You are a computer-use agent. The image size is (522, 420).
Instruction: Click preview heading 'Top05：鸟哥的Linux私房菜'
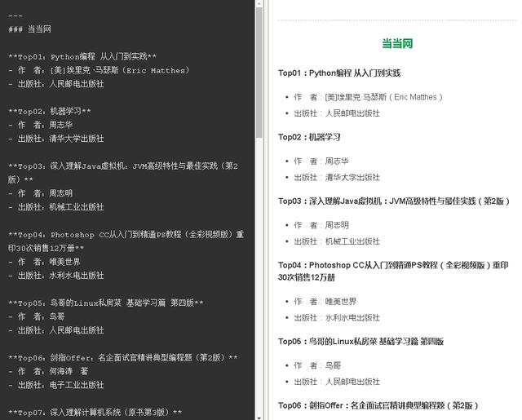pos(361,342)
